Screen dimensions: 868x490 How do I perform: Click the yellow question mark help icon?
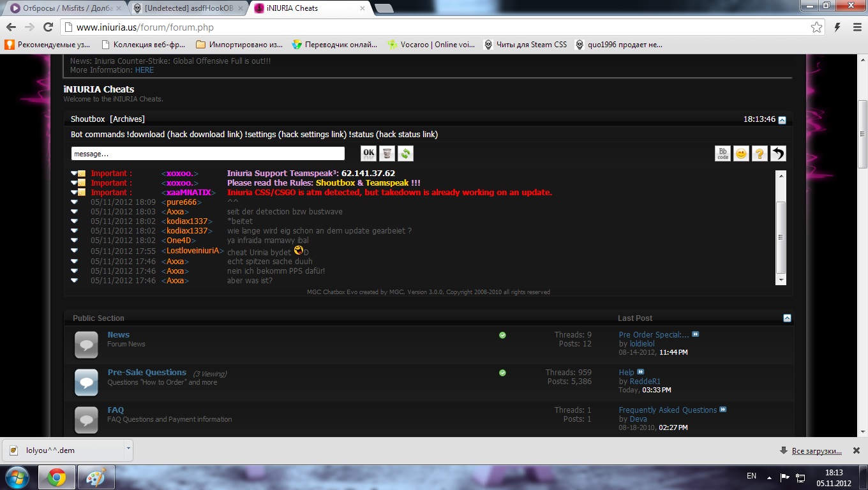759,153
